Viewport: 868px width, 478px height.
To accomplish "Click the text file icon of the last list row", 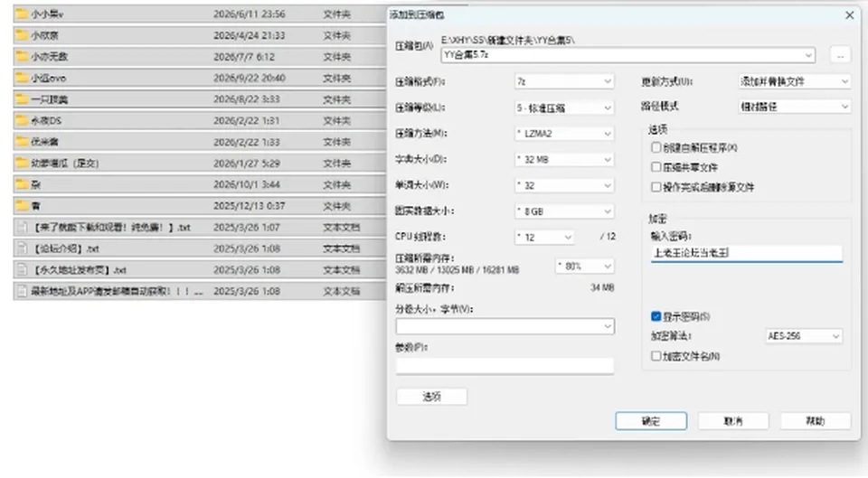I will 22,291.
